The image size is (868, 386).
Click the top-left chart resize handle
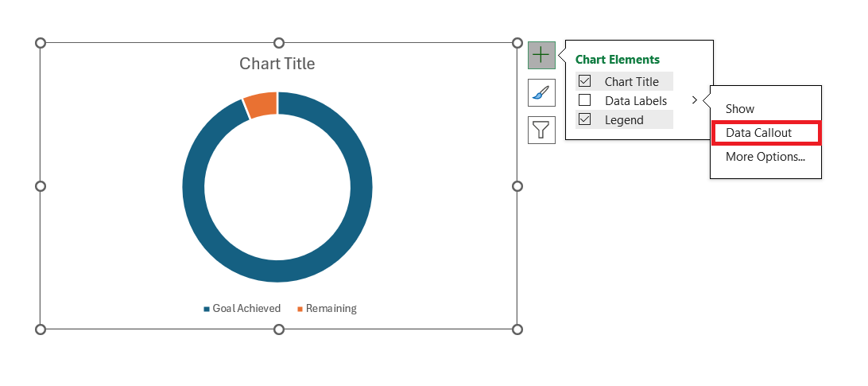(x=41, y=43)
